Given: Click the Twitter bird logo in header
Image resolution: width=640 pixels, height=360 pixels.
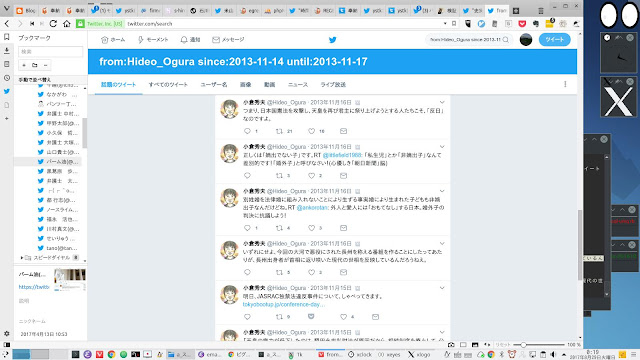Looking at the screenshot, I should click(333, 40).
